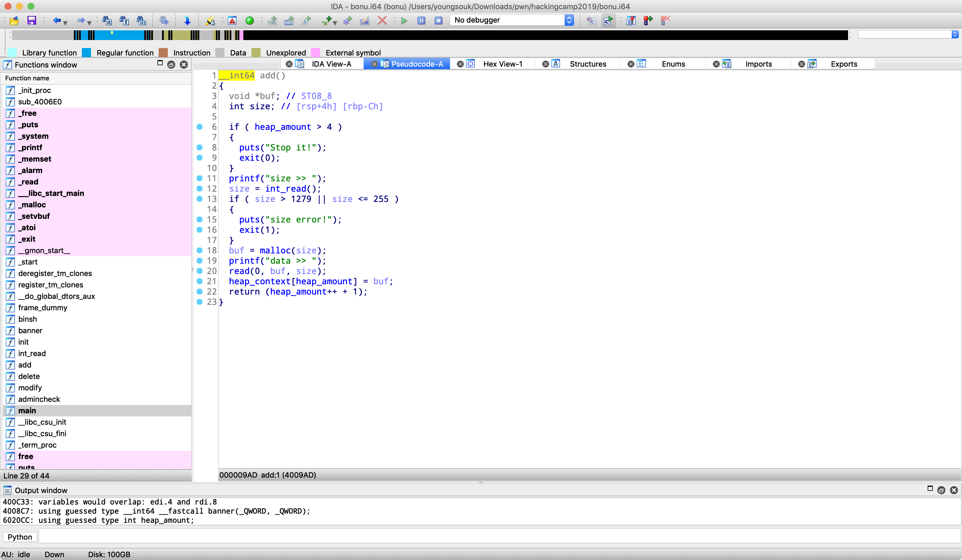This screenshot has width=962, height=560.
Task: Click the add breakpoint red light icon
Action: click(x=648, y=21)
